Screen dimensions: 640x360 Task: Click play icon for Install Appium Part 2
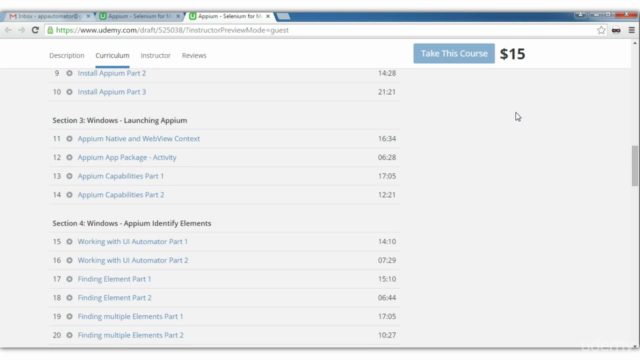click(69, 73)
